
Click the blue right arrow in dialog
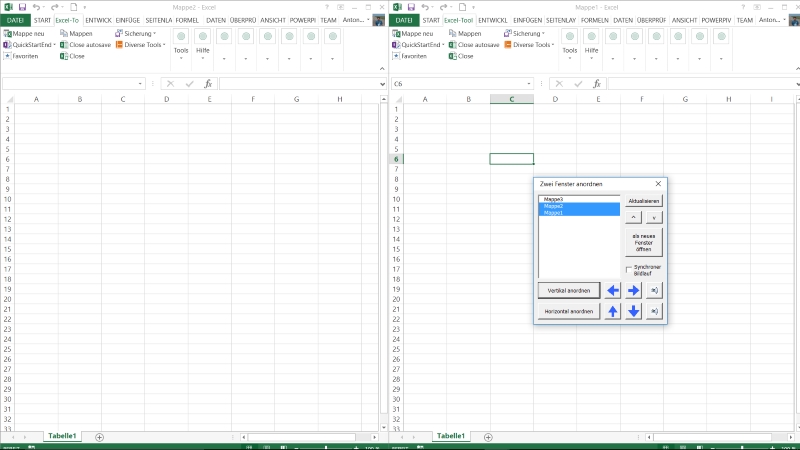click(634, 291)
